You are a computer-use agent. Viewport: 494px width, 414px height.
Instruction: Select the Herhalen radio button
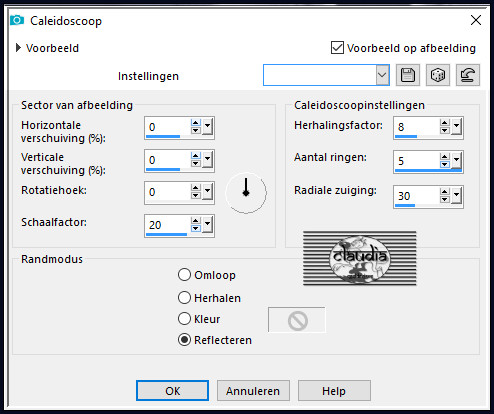tap(184, 298)
